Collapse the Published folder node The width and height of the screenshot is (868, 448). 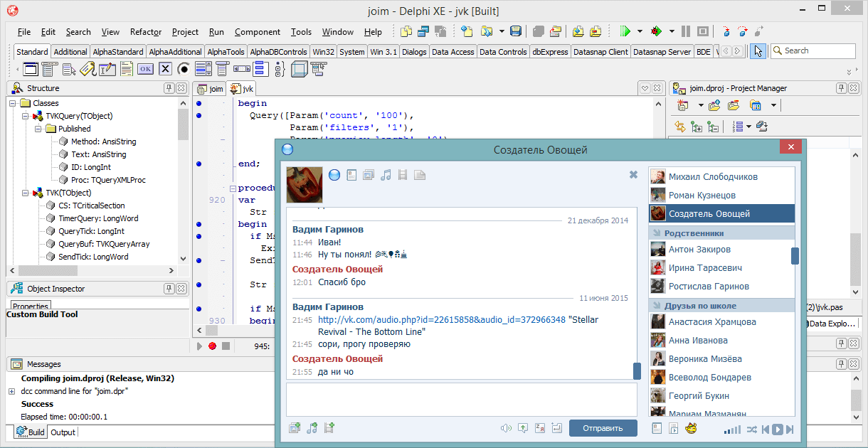click(x=38, y=129)
